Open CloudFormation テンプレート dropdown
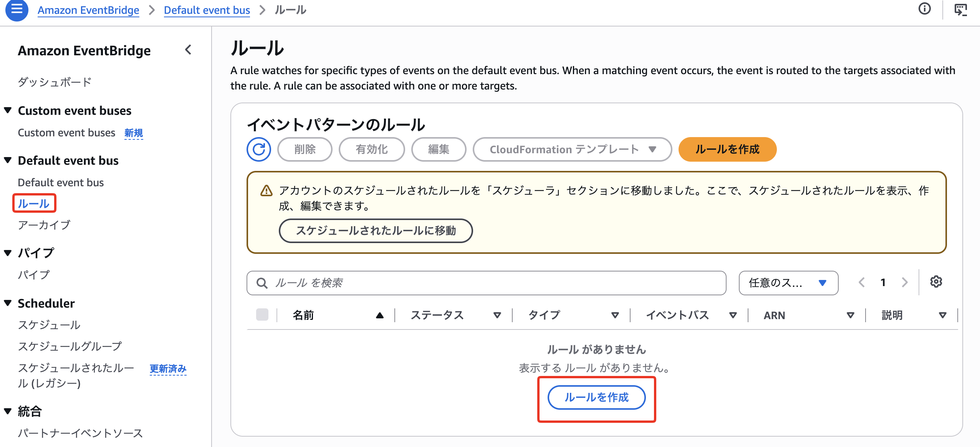The image size is (980, 447). tap(572, 149)
